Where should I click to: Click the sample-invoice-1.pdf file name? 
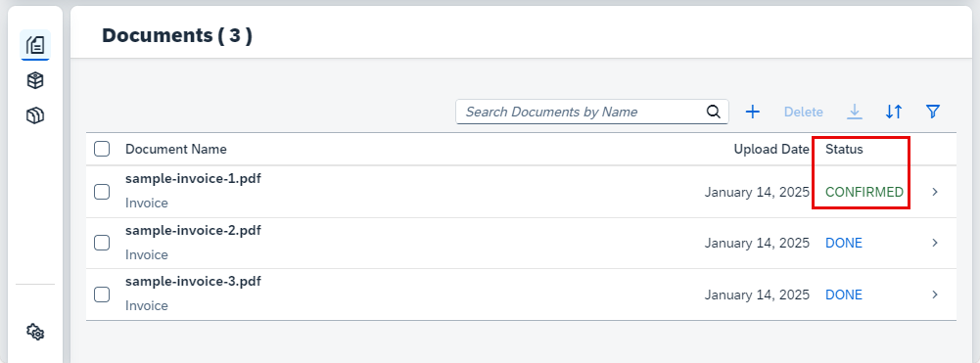[193, 179]
